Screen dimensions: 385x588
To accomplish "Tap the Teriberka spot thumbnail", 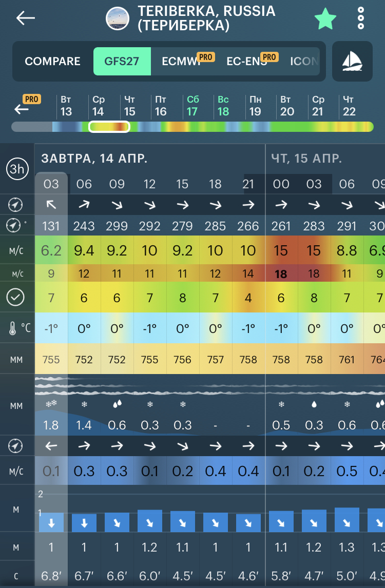I will [x=118, y=19].
